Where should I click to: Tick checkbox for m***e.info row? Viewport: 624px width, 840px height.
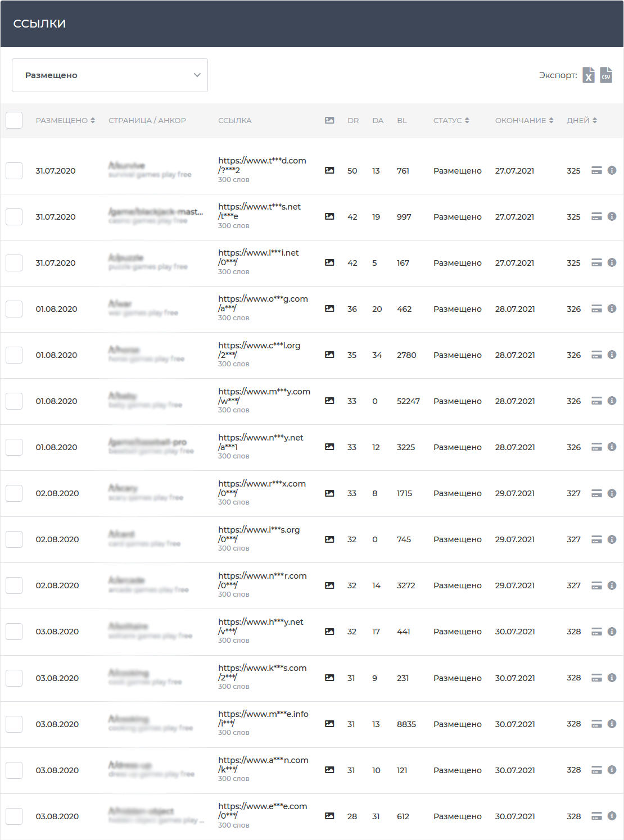point(14,724)
